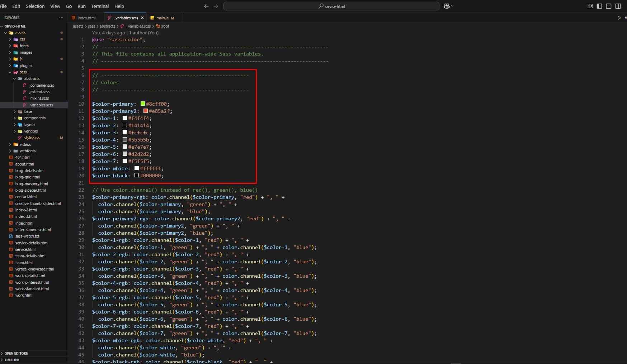The width and height of the screenshot is (627, 364).
Task: Open Explorer views and more actions
Action: coord(61,18)
